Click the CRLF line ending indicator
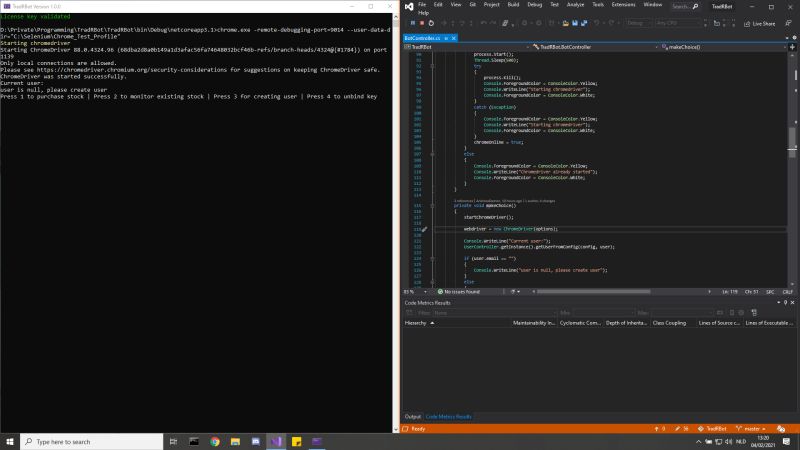The height and width of the screenshot is (450, 800). point(787,292)
